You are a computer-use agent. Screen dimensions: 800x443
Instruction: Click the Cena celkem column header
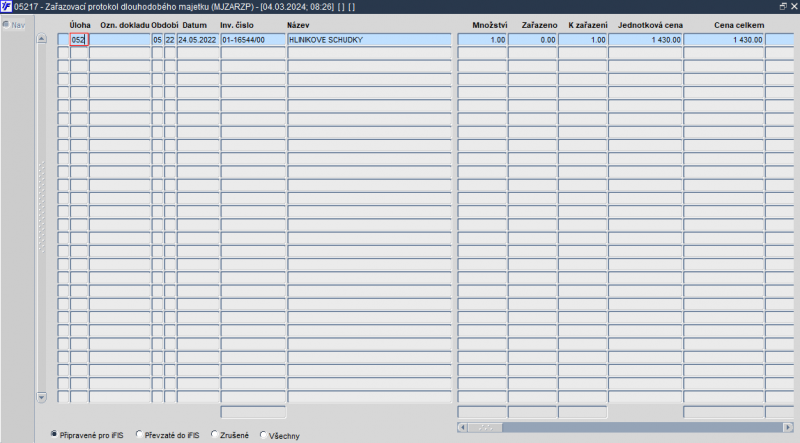point(739,25)
